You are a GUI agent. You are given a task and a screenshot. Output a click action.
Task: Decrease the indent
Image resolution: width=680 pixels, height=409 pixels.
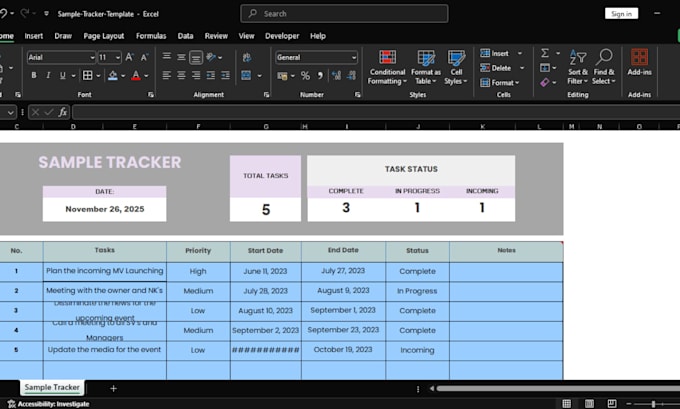(211, 75)
